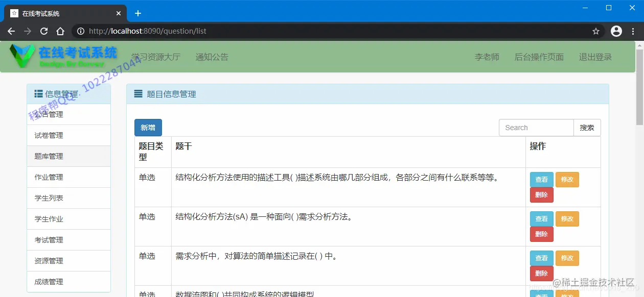
Task: Open the browser three-dot menu
Action: 632,31
